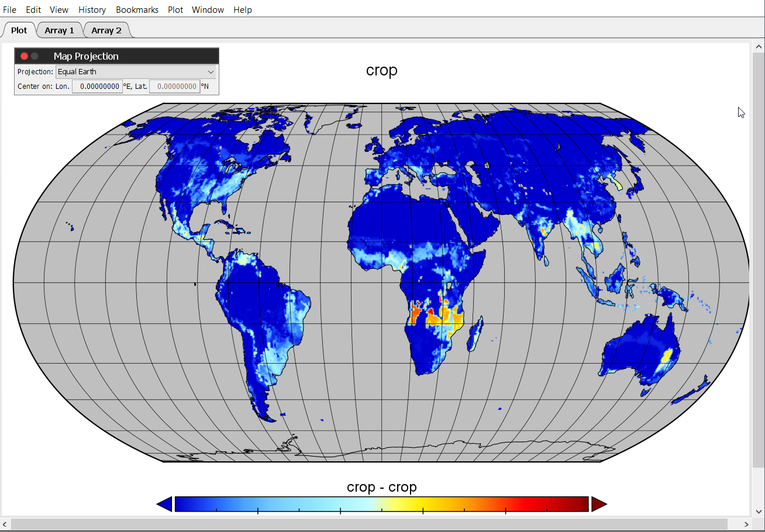
Task: Click the colorbar gradient
Action: click(x=382, y=504)
